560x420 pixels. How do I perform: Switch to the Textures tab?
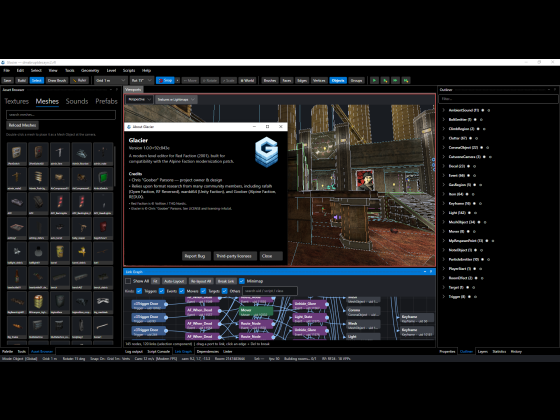tap(16, 101)
